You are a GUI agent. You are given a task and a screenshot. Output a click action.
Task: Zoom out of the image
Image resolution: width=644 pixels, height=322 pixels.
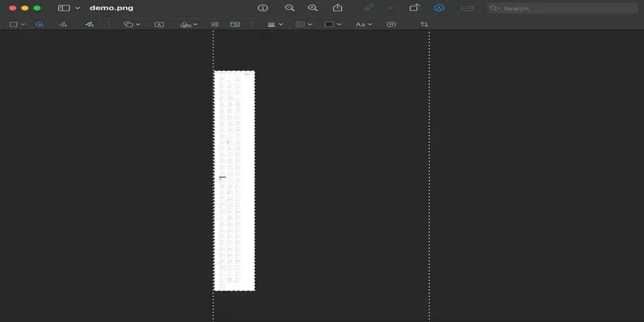[x=290, y=8]
